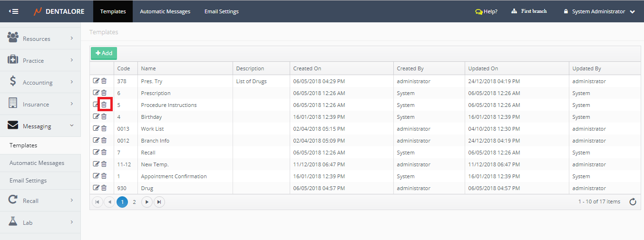Open the Email Settings top tab

[222, 11]
